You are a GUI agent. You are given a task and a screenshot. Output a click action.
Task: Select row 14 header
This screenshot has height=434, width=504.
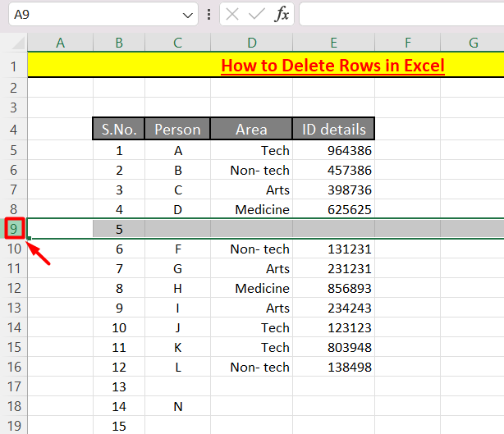[13, 327]
